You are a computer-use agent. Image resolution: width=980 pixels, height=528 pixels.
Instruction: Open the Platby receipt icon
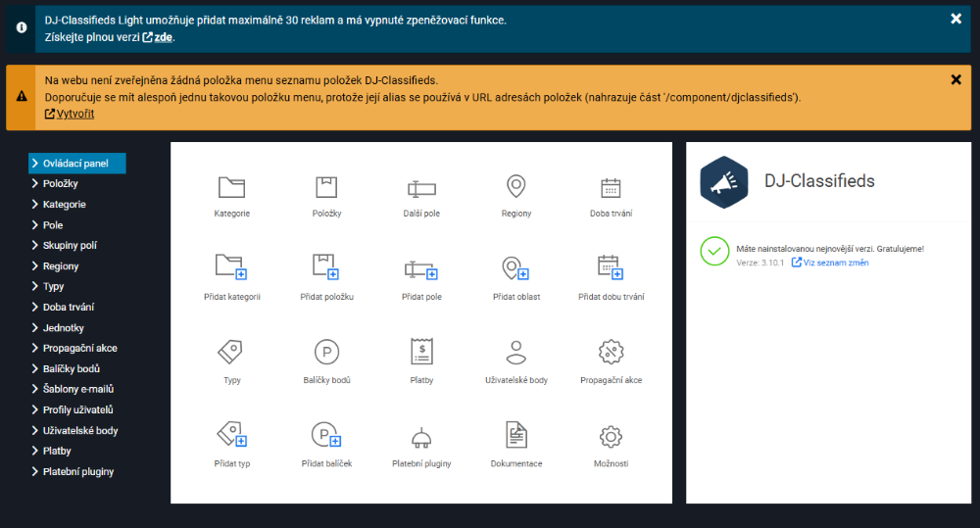click(421, 352)
